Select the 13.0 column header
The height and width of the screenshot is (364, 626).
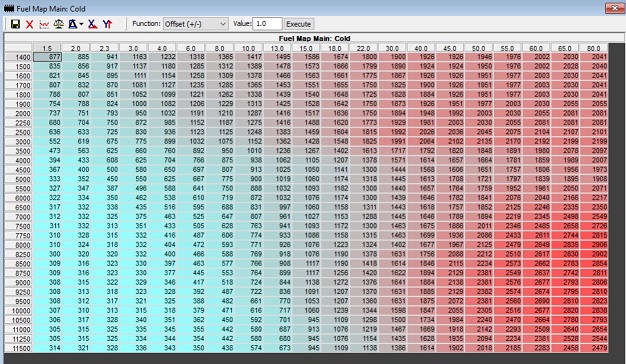tap(277, 48)
